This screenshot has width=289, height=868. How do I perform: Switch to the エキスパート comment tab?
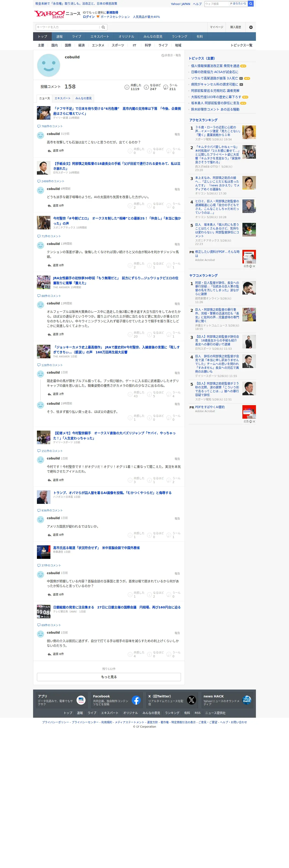[63, 98]
